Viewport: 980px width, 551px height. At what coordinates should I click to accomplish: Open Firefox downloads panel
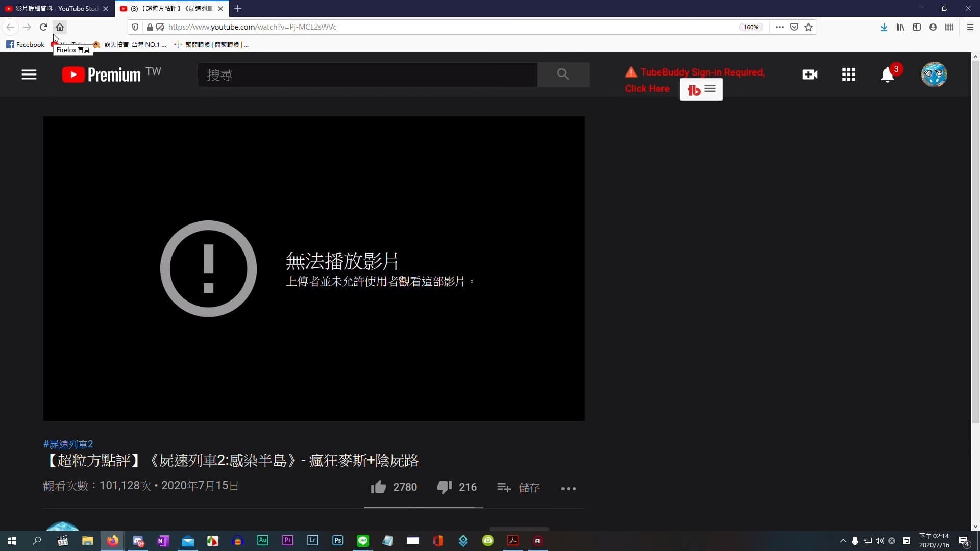[884, 27]
